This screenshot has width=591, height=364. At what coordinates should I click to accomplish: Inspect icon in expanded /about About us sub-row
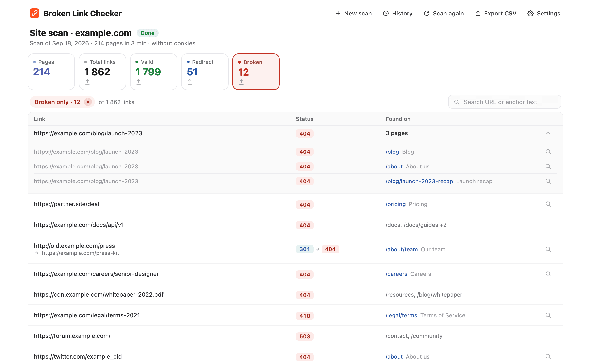tap(548, 167)
